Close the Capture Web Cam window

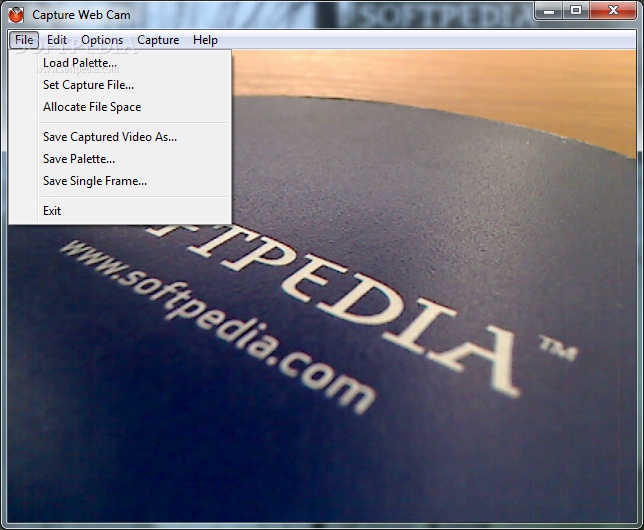click(x=613, y=11)
